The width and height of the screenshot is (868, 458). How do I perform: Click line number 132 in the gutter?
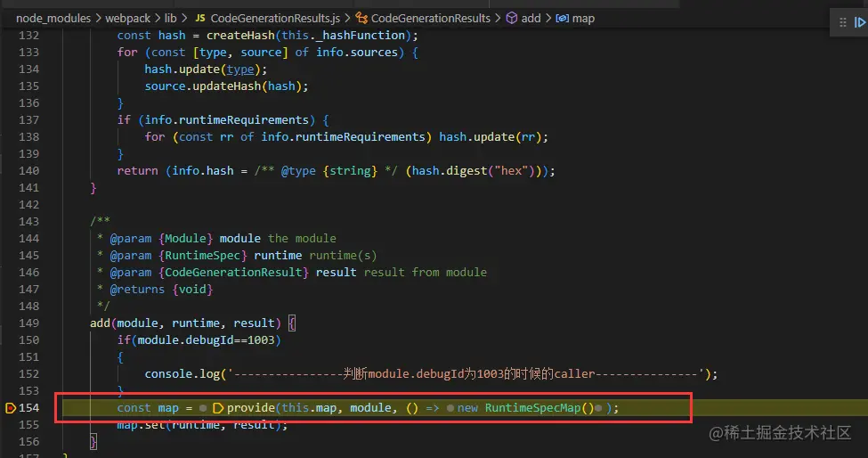coord(28,36)
